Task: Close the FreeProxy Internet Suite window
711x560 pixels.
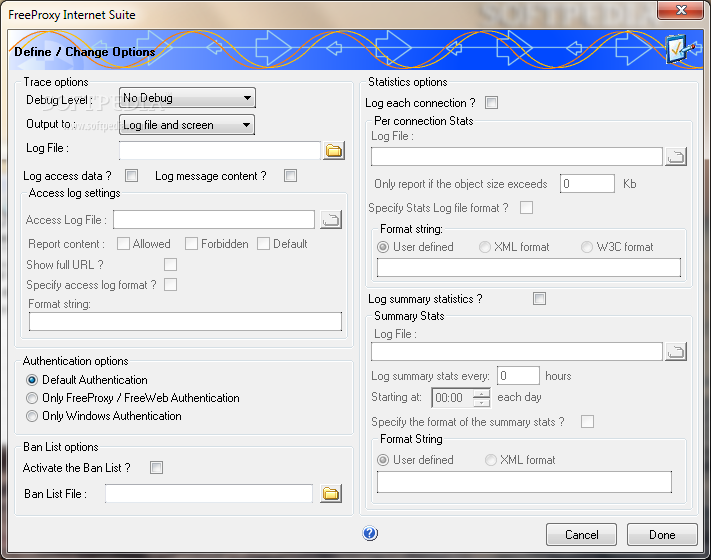Action: (680, 10)
